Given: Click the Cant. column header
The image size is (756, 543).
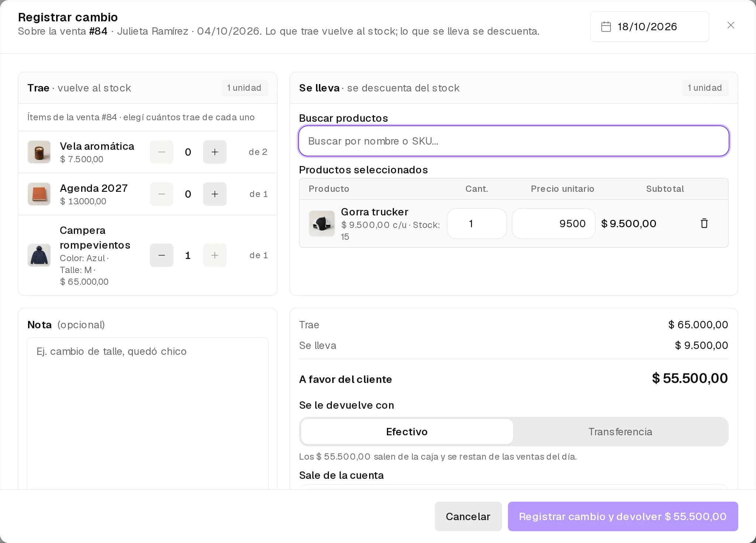Looking at the screenshot, I should pyautogui.click(x=477, y=189).
